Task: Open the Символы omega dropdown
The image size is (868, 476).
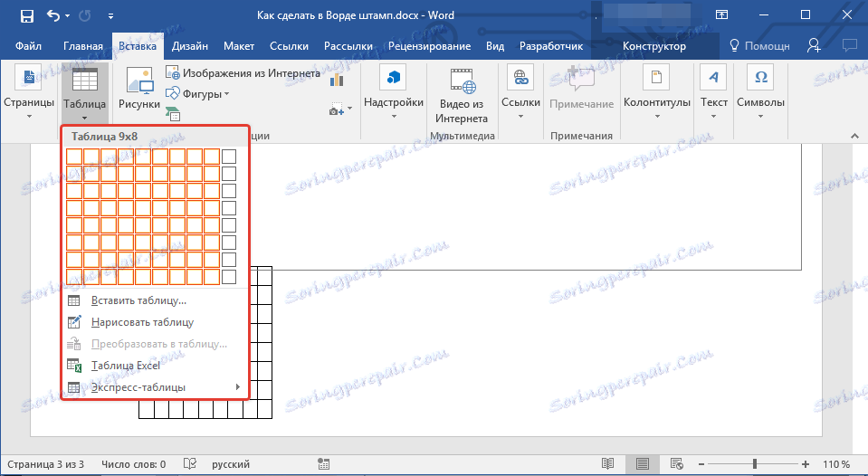Action: pos(760,93)
